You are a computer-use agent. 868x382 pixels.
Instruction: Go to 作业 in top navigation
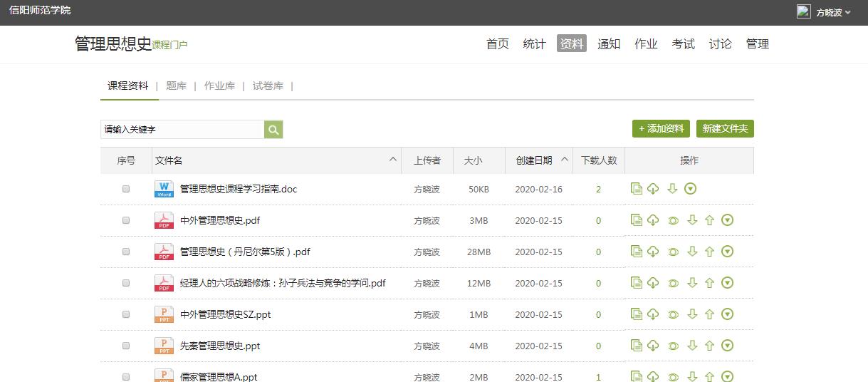coord(646,43)
